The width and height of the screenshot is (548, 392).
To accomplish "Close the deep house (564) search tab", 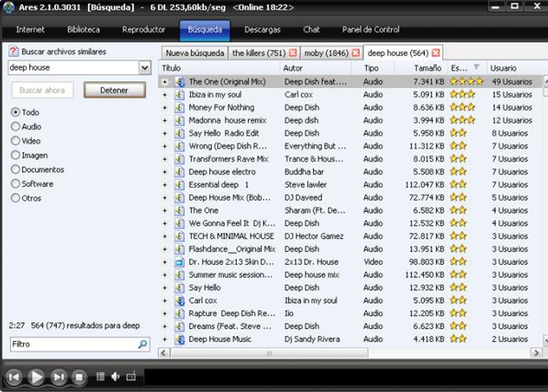I will coord(436,53).
